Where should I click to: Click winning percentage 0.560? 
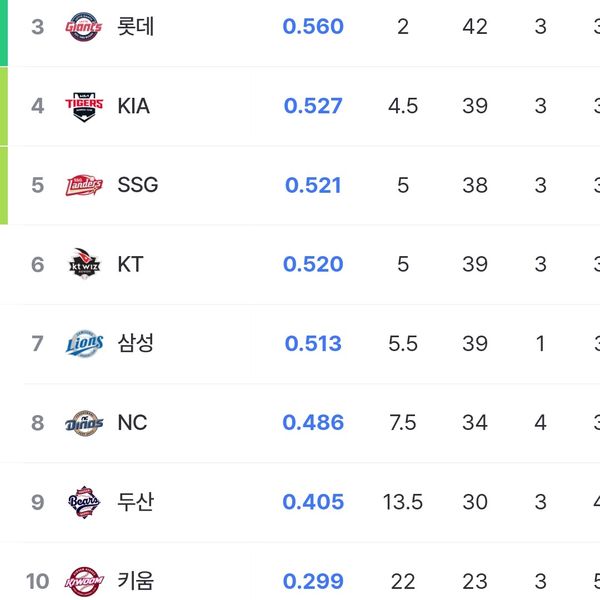click(313, 27)
